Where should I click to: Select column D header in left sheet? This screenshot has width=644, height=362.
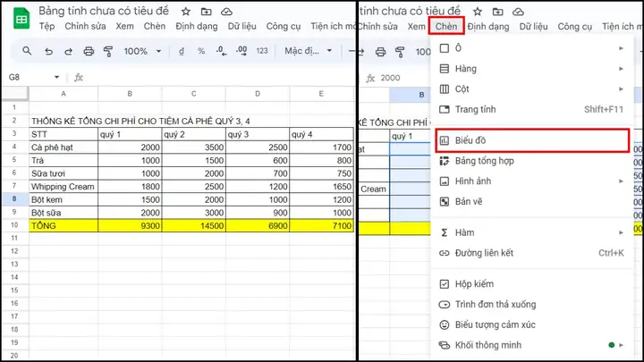tap(258, 94)
